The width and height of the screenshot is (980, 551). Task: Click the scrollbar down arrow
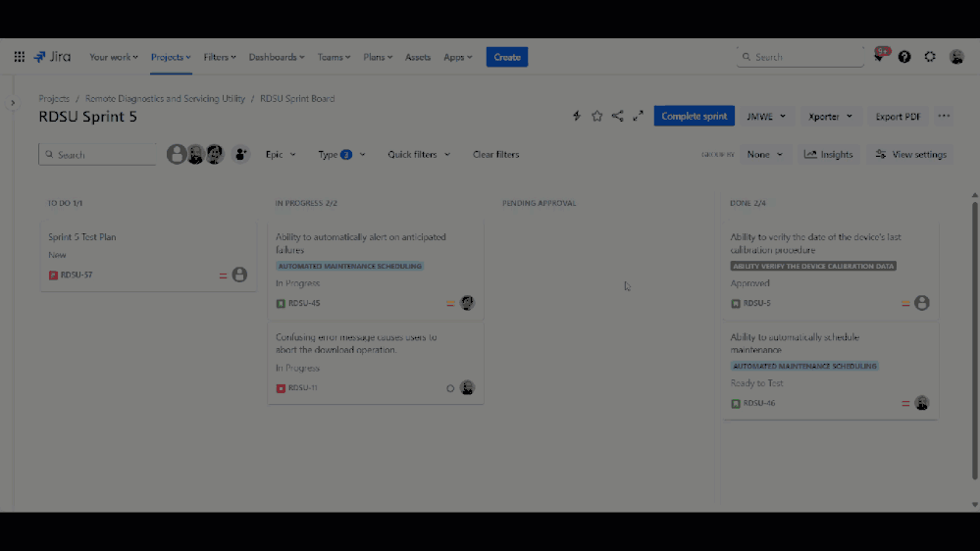point(974,505)
